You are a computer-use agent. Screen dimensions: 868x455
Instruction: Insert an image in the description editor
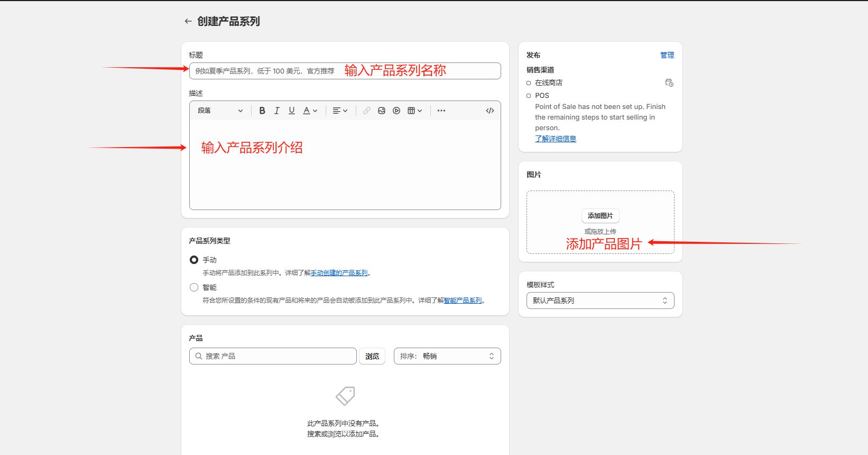coord(382,111)
